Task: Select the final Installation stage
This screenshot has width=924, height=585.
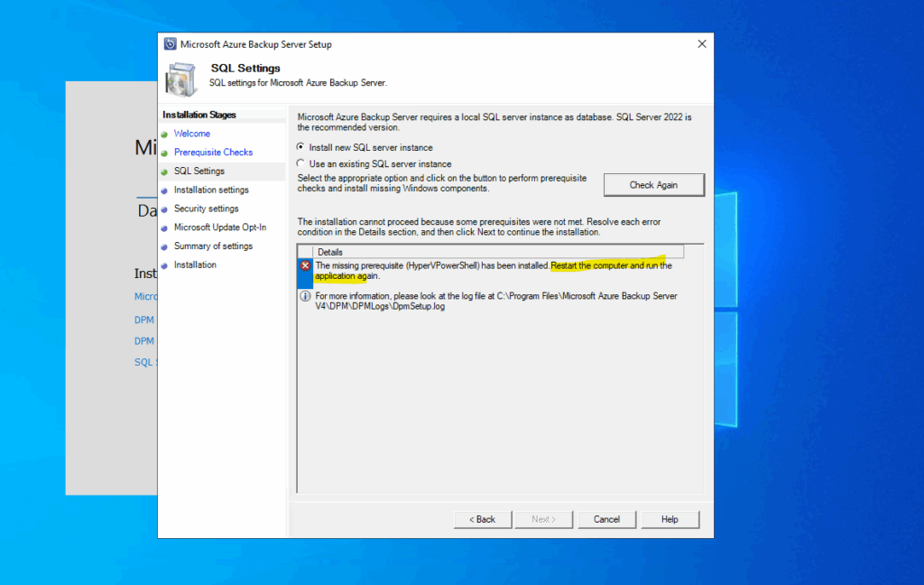Action: coord(195,265)
